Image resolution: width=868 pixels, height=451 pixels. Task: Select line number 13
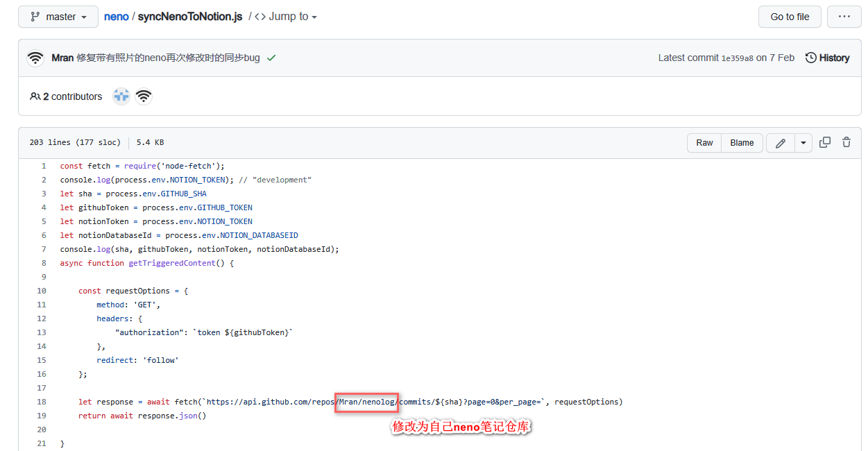coord(42,332)
